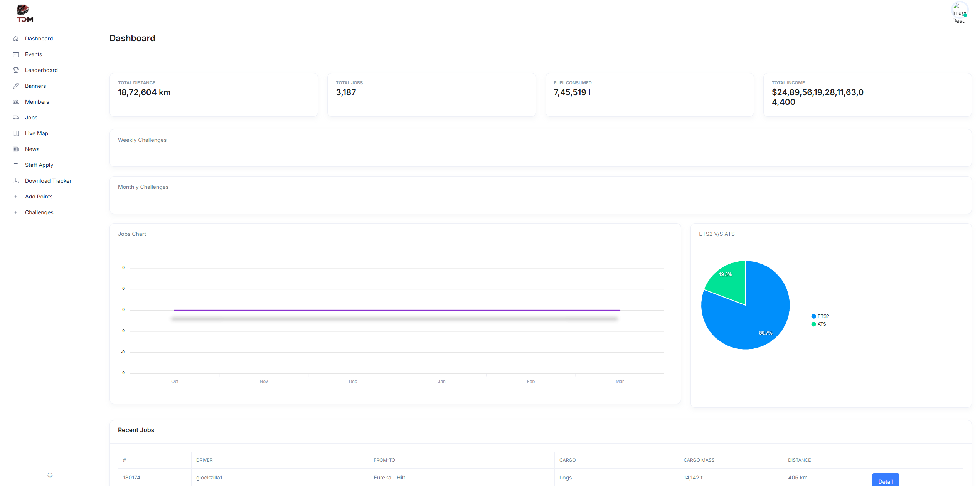Click the Leaderboard trophy icon
The width and height of the screenshot is (980, 486).
point(16,70)
